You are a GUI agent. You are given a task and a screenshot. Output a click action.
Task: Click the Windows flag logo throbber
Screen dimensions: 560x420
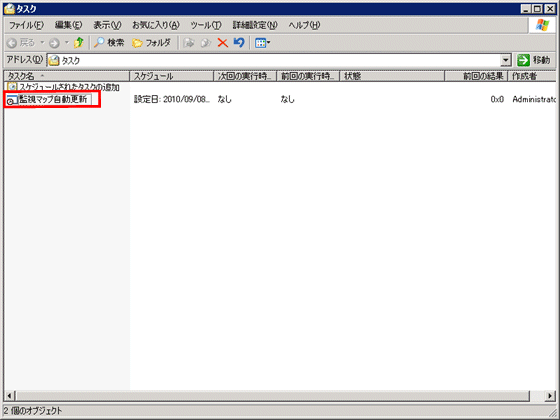tap(542, 25)
